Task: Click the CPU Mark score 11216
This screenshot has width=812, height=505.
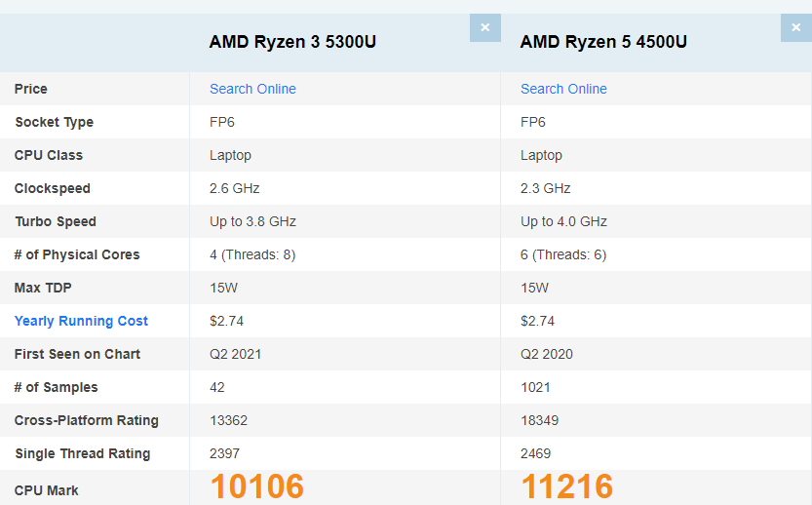Action: (x=567, y=486)
